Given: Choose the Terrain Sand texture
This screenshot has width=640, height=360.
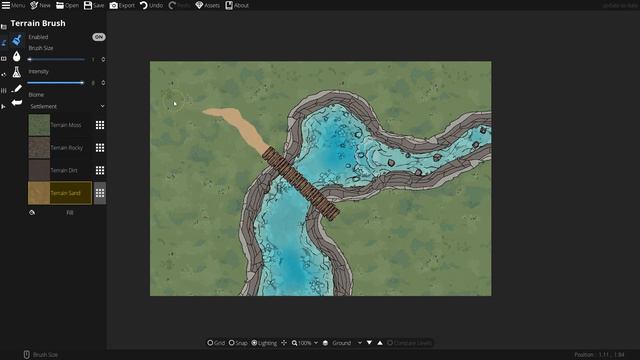Looking at the screenshot, I should coord(60,193).
